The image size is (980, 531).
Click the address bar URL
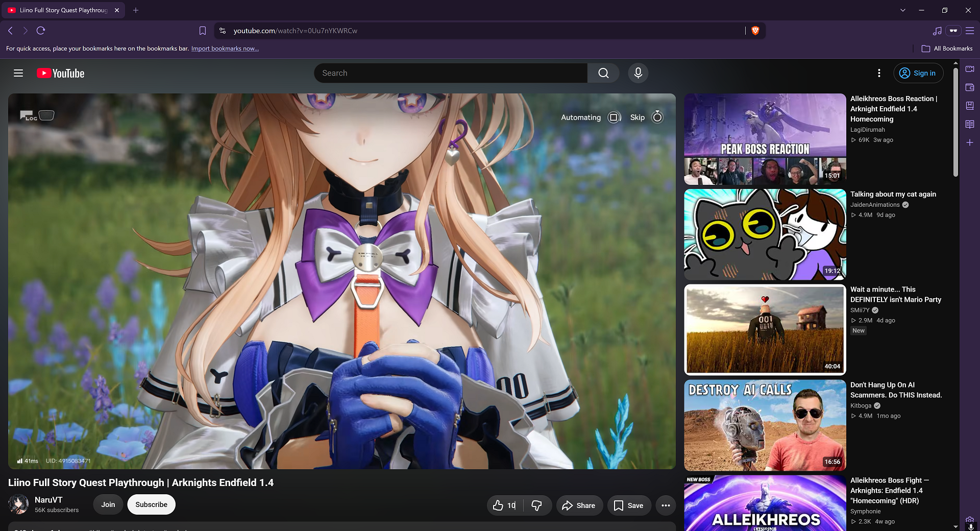pos(296,31)
